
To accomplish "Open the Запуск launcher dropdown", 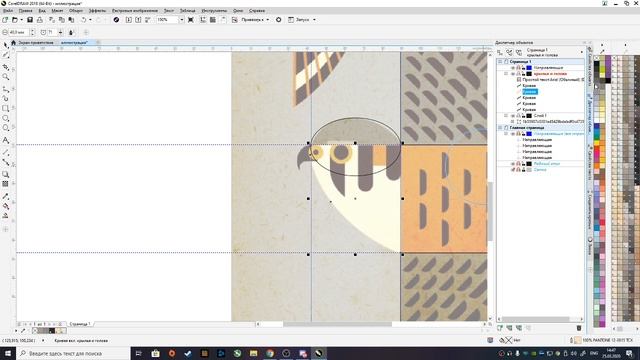I will (314, 20).
